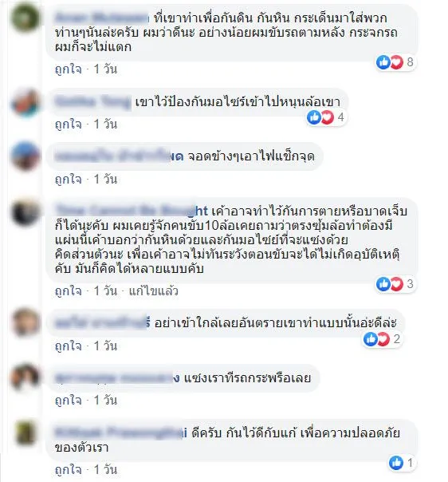Click the heart reaction icon with 8 reactions
The image size is (448, 482).
(396, 62)
